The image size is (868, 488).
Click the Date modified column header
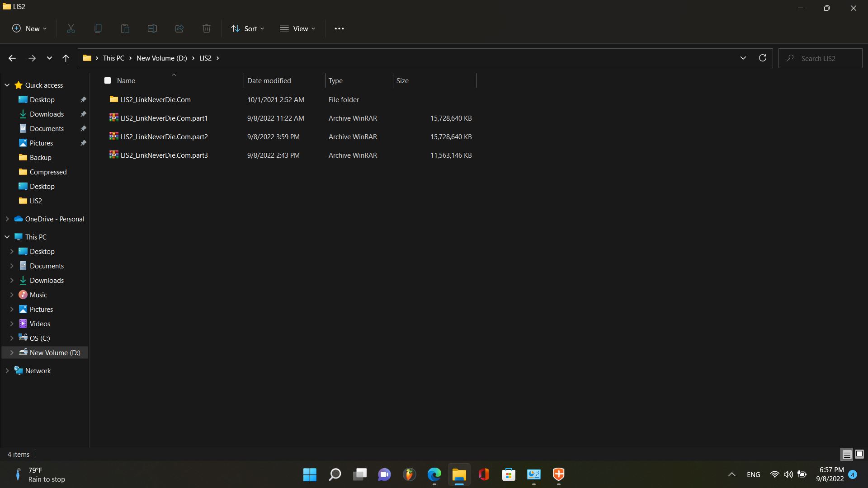coord(269,80)
